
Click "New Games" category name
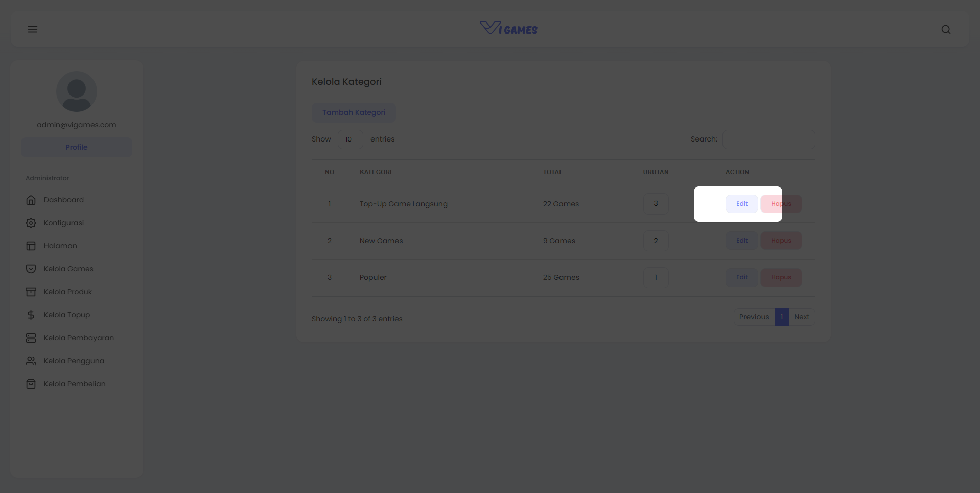tap(381, 241)
